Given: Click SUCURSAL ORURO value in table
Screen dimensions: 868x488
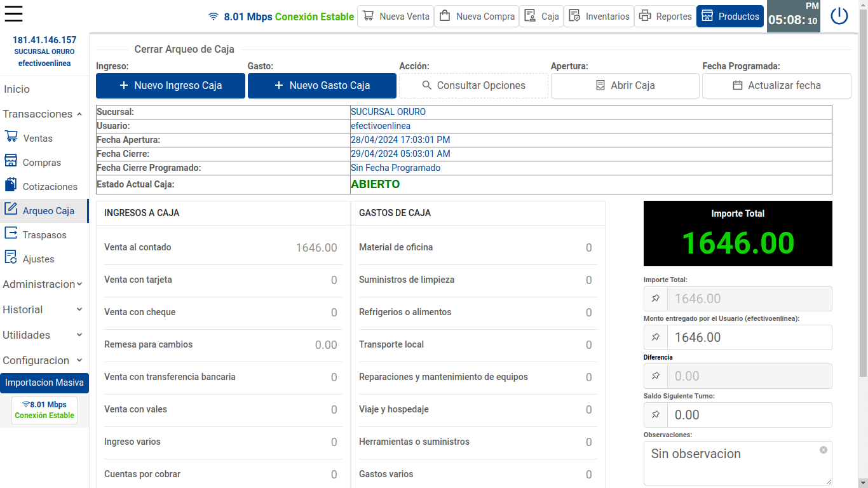Looking at the screenshot, I should click(x=388, y=112).
